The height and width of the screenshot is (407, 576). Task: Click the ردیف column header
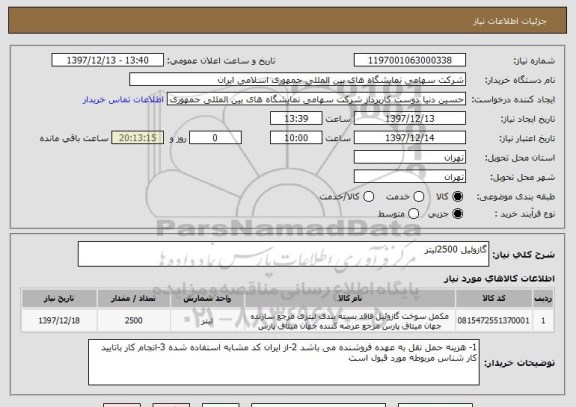[543, 298]
